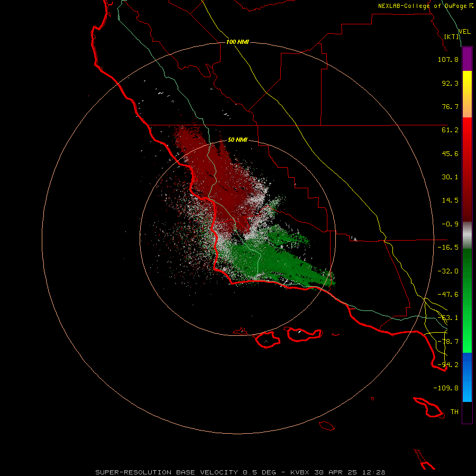Pick the purple segment of the color bar
The width and height of the screenshot is (476, 476).
[x=467, y=59]
